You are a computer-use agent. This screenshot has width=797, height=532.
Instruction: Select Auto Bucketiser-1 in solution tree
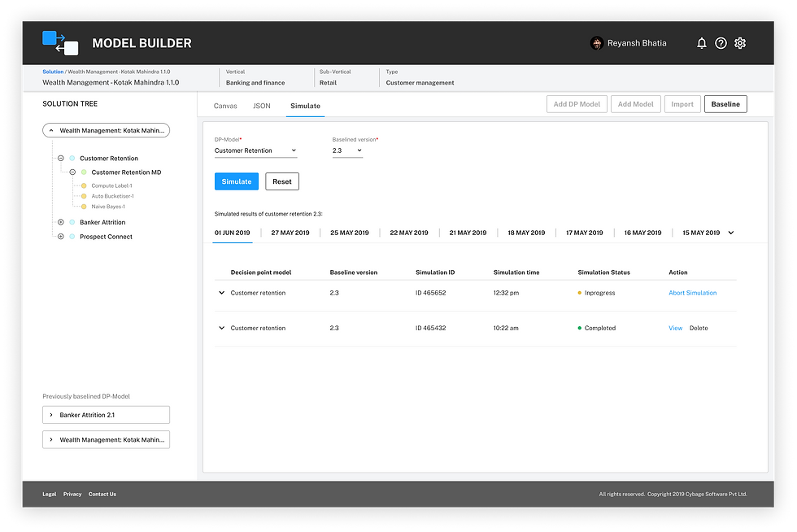(113, 196)
